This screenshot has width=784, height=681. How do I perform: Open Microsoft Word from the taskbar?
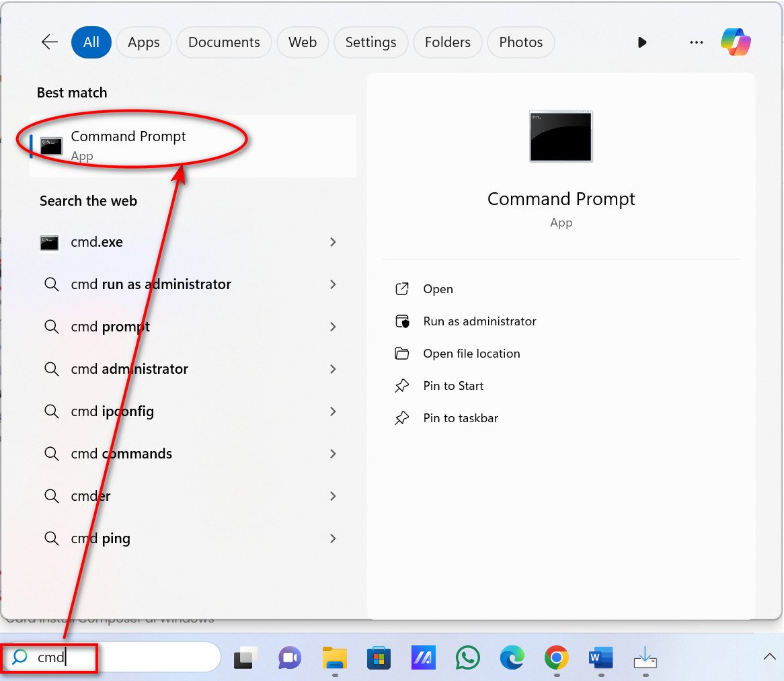[601, 658]
